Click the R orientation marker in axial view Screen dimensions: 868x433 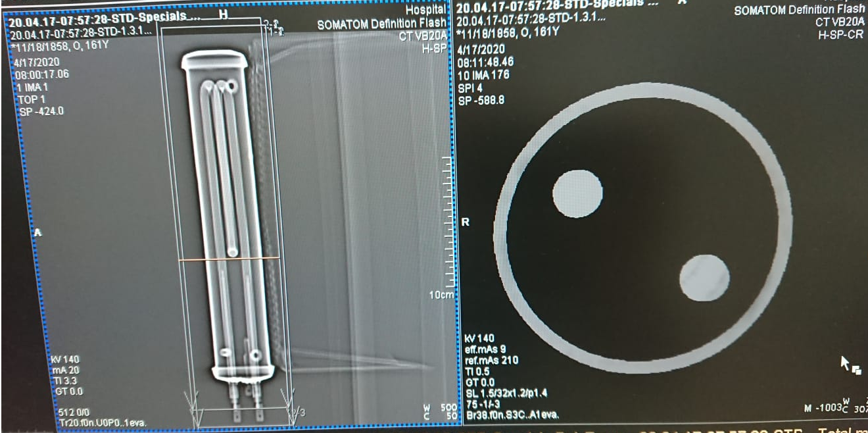coord(466,222)
